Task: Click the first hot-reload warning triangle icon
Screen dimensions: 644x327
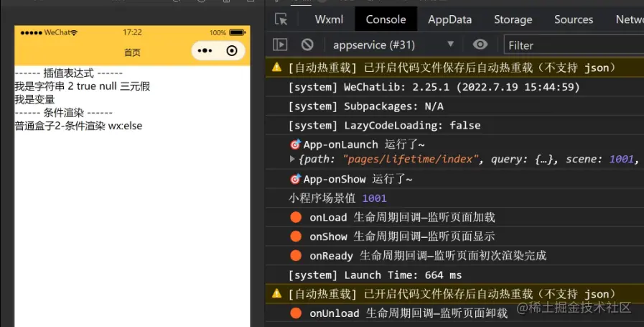Action: 277,67
